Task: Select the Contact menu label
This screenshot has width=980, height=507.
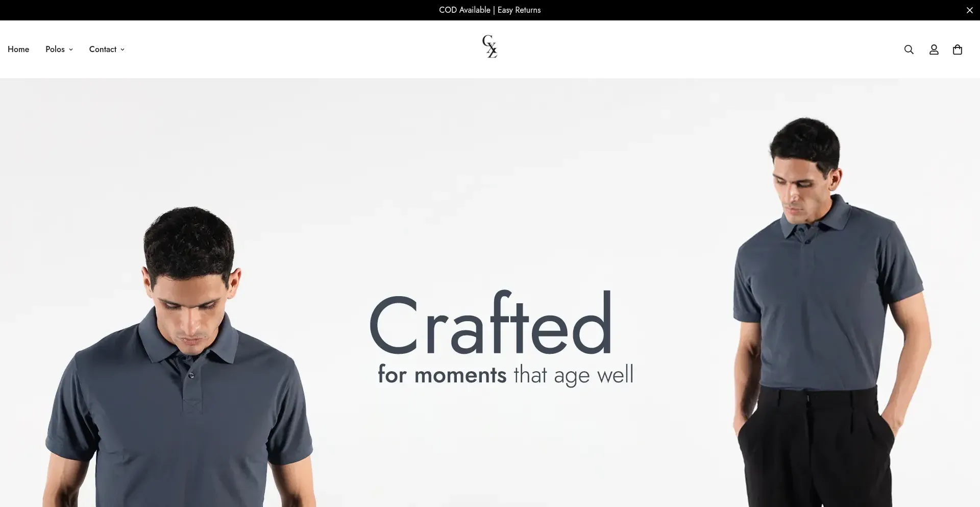Action: 103,50
